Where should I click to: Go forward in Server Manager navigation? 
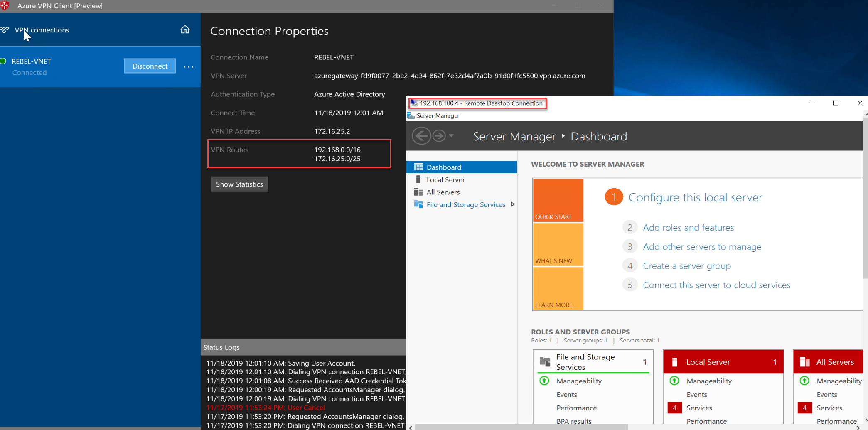coord(439,136)
